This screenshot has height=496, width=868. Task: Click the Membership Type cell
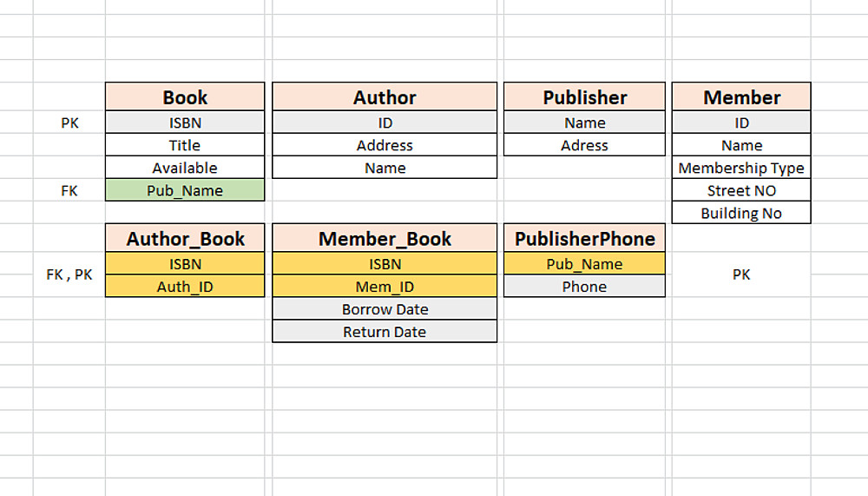point(741,169)
